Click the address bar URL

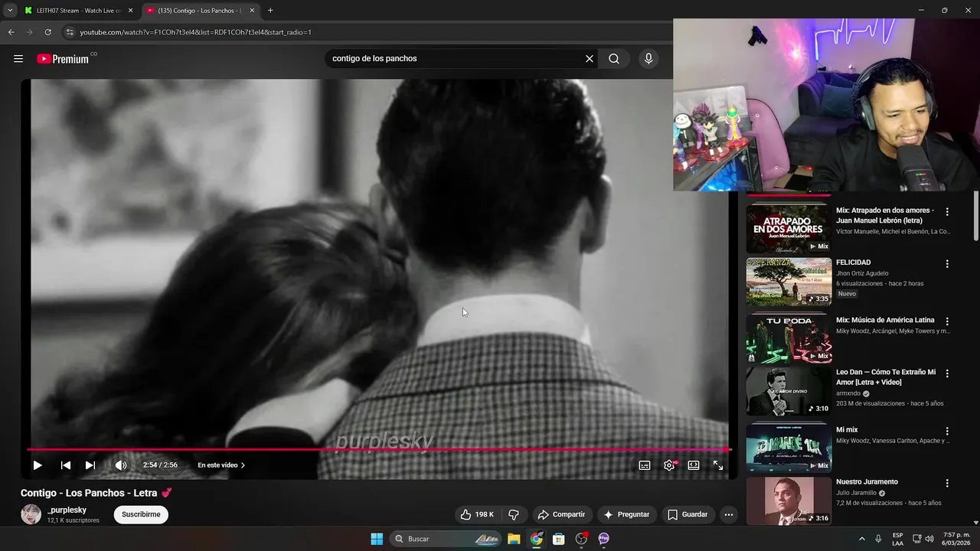195,32
